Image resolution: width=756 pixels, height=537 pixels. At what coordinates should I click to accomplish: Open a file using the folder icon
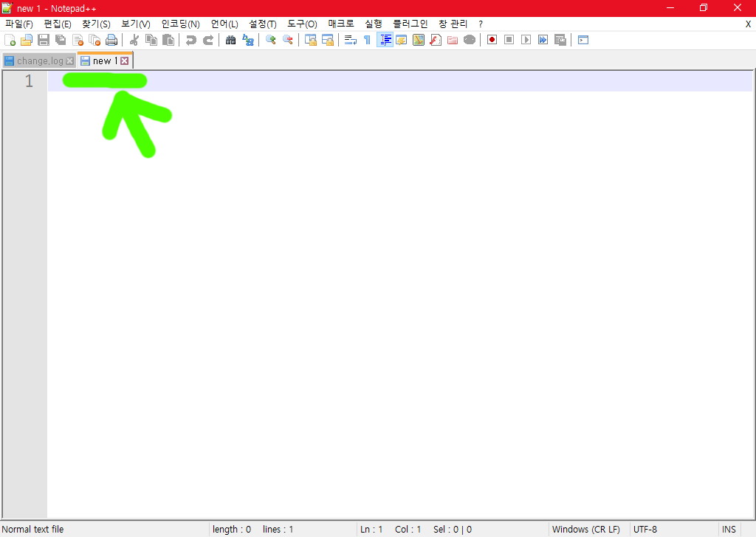(27, 40)
